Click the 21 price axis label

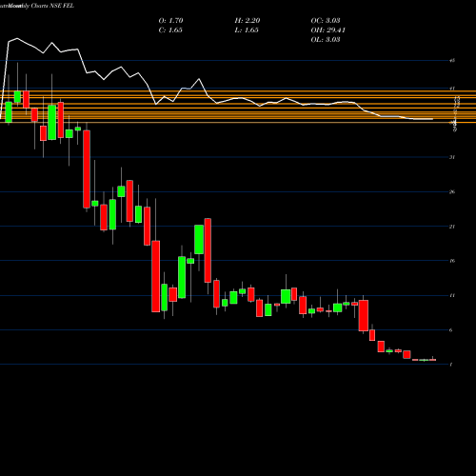point(452,227)
